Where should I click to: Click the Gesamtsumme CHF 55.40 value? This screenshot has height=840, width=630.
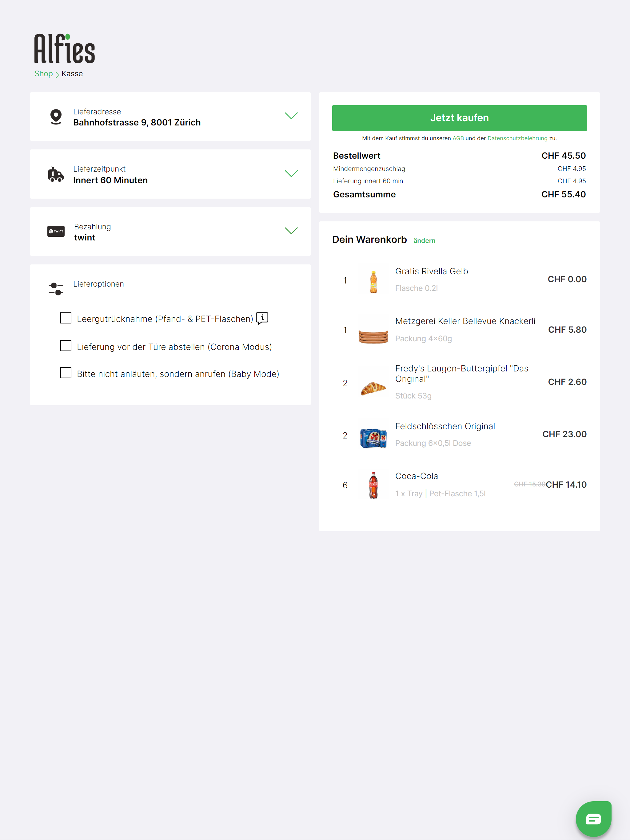click(564, 194)
